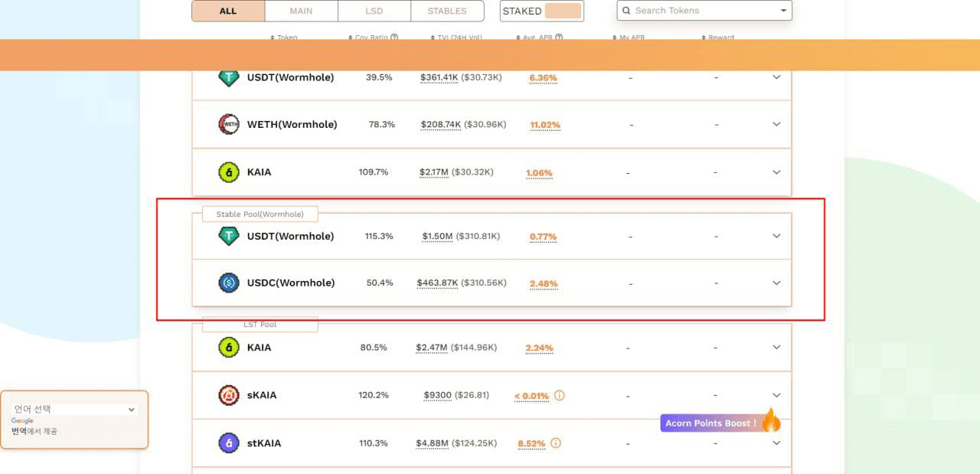Screen dimensions: 980x474
Task: Click the KAIA token icon in the 109.7% row
Action: (x=229, y=172)
